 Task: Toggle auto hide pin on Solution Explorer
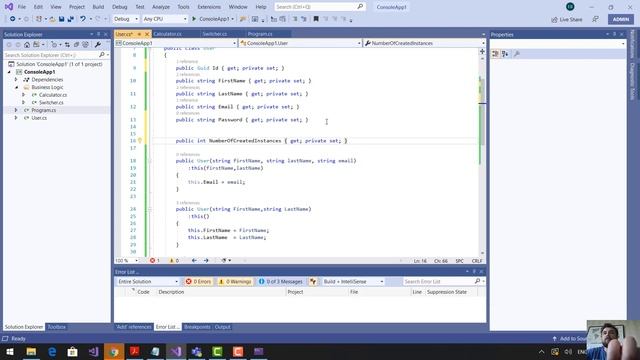[98, 34]
